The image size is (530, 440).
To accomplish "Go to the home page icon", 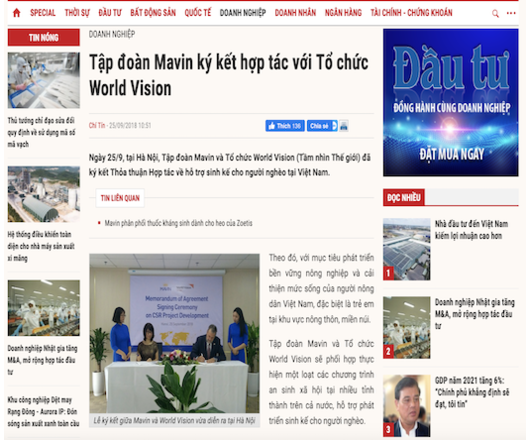I will (x=16, y=13).
